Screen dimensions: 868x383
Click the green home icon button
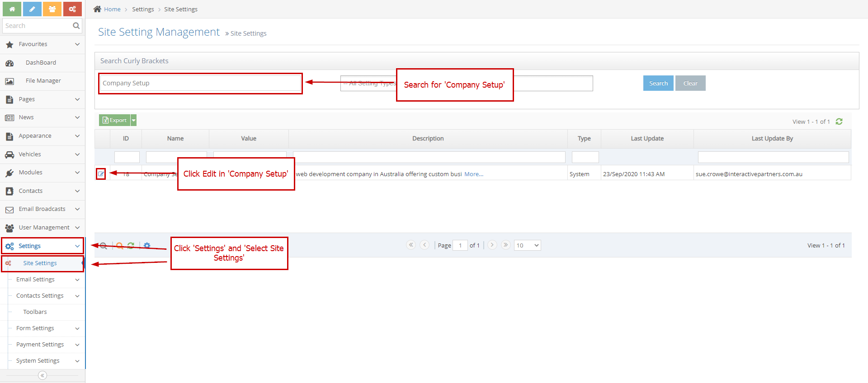click(x=12, y=9)
